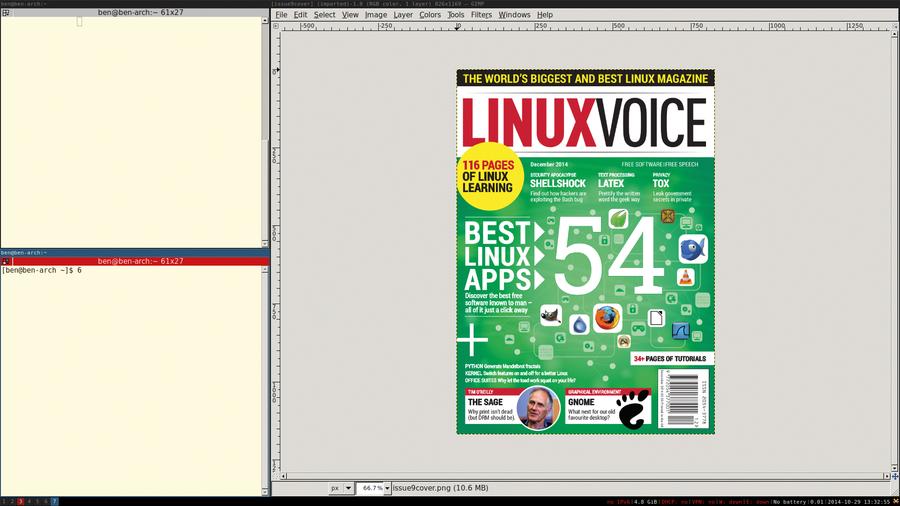This screenshot has width=900, height=506.
Task: Click the GNOME foot logo on the cover
Action: click(635, 408)
